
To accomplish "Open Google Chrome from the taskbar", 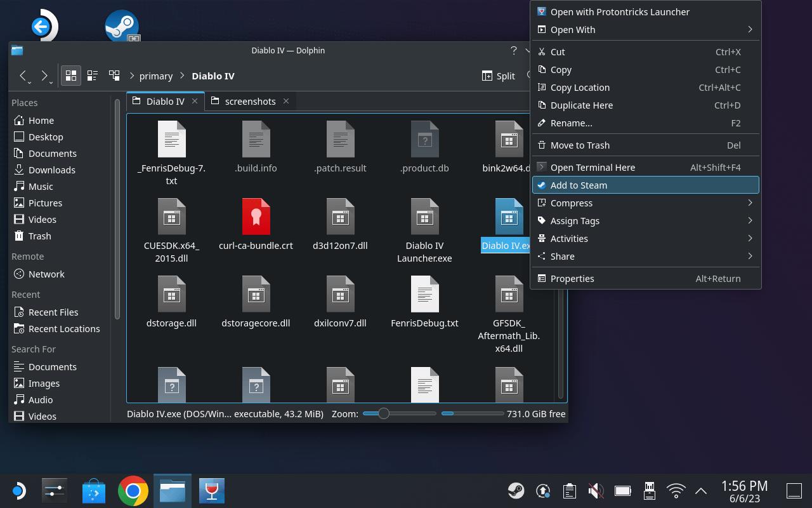I will tap(133, 491).
